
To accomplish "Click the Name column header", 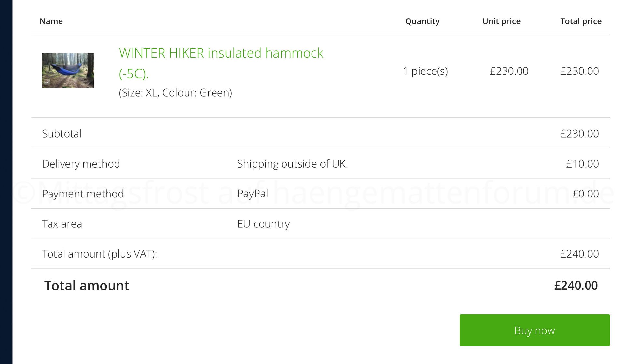I will point(51,21).
